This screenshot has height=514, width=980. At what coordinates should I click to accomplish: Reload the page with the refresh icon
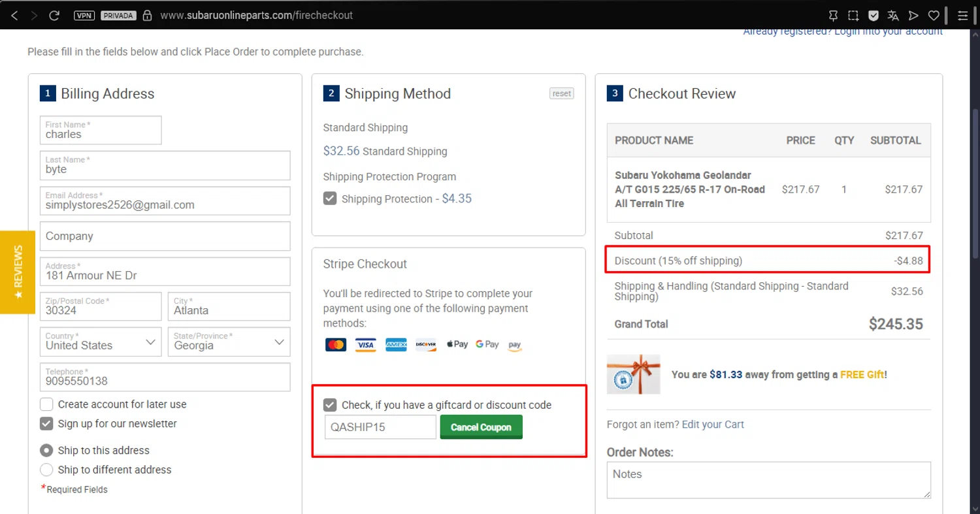pos(55,15)
